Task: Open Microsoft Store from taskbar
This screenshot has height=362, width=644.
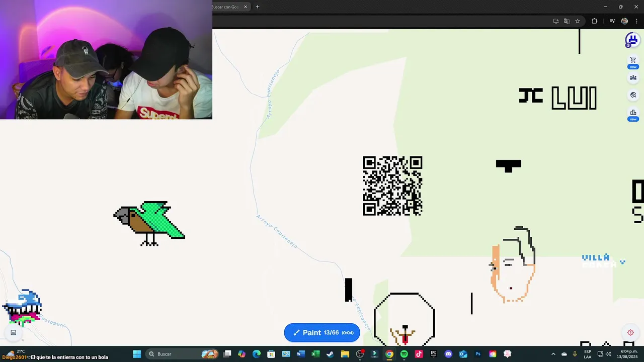Action: (271, 354)
